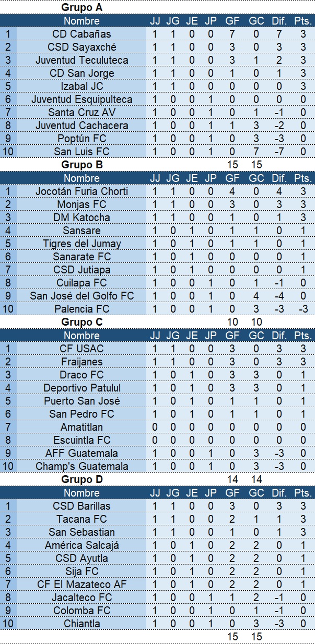Select the CF USAC team cell
The width and height of the screenshot is (315, 644).
81,349
